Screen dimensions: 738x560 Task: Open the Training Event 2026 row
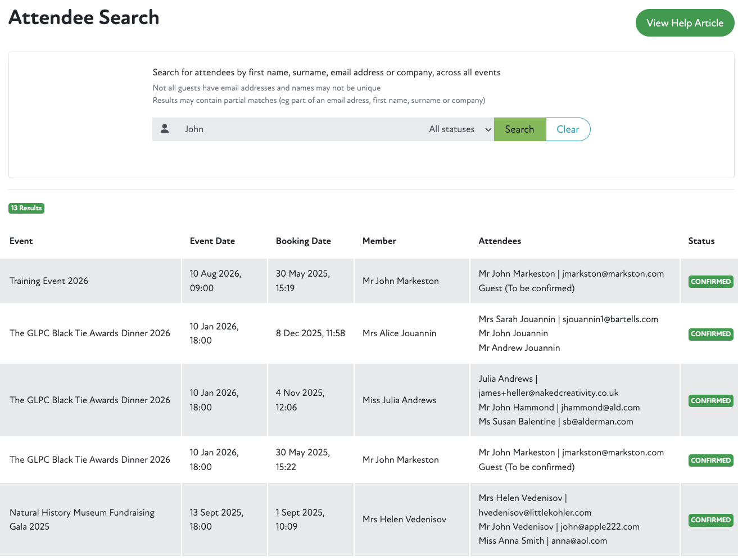49,281
